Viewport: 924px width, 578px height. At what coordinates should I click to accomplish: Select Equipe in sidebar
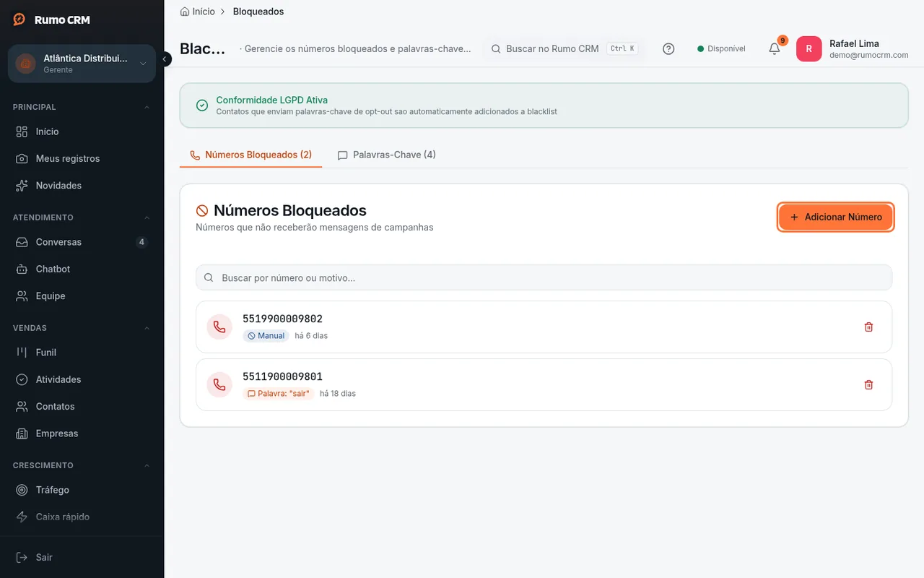[82, 296]
